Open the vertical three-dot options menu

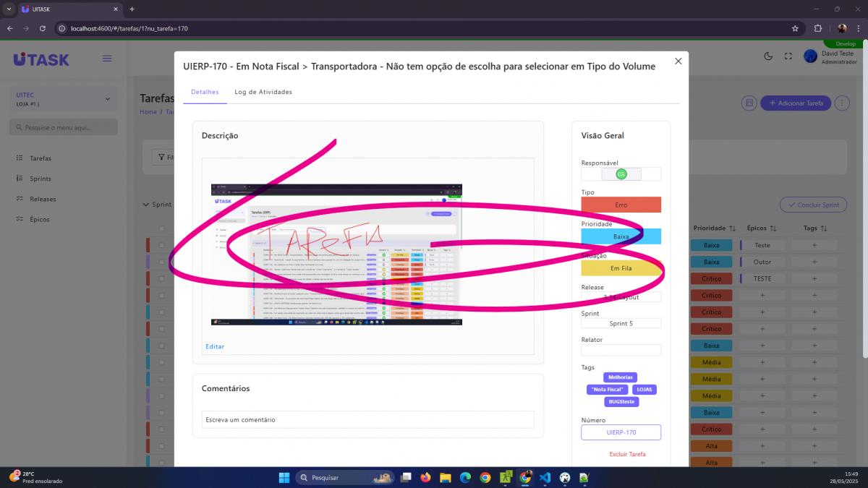pos(842,103)
